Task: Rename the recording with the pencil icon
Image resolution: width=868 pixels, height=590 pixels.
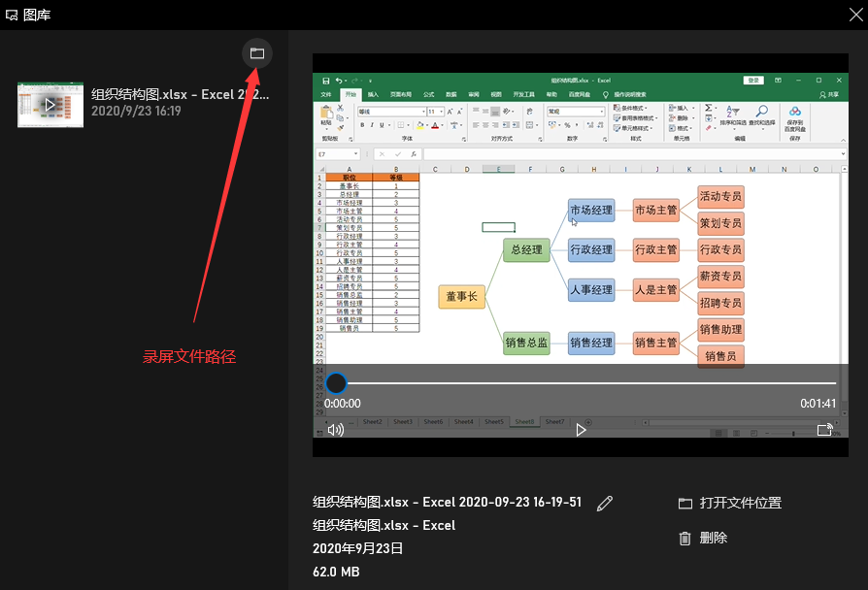Action: pos(605,503)
